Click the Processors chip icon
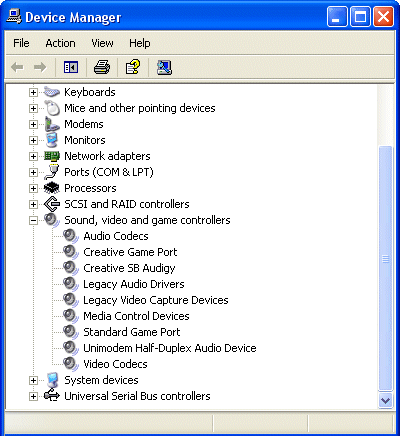This screenshot has height=436, width=400. 52,188
